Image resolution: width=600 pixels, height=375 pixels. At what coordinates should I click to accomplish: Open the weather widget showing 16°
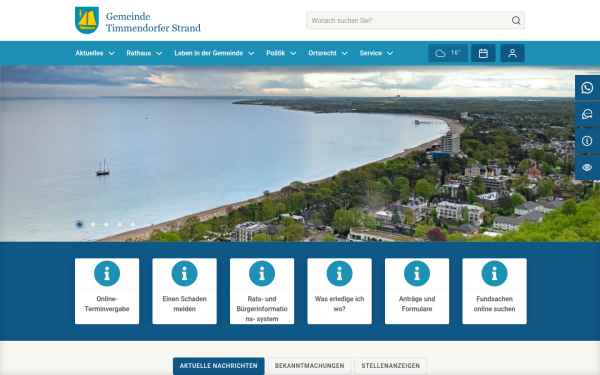[x=448, y=53]
